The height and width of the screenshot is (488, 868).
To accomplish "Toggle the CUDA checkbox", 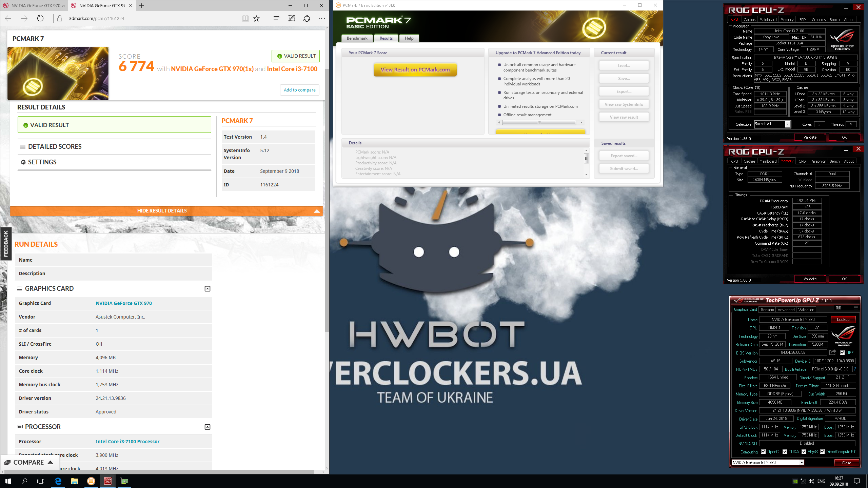I will [785, 452].
